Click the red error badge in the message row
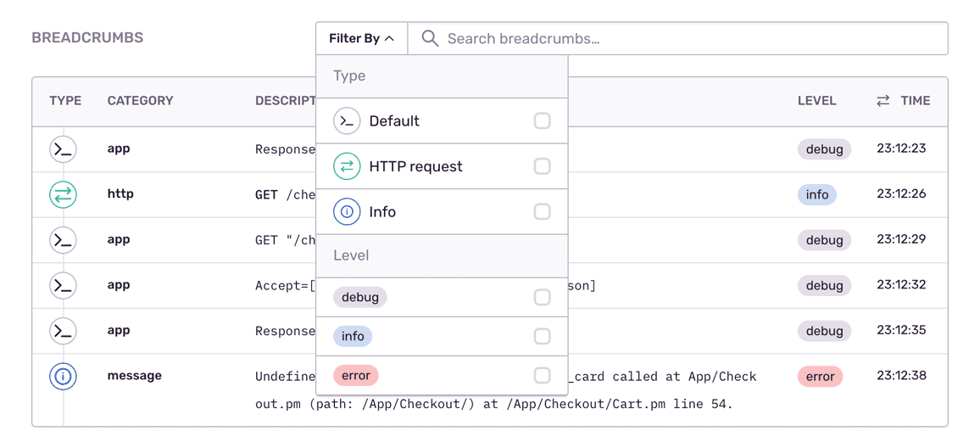Image resolution: width=980 pixels, height=448 pixels. pyautogui.click(x=819, y=377)
